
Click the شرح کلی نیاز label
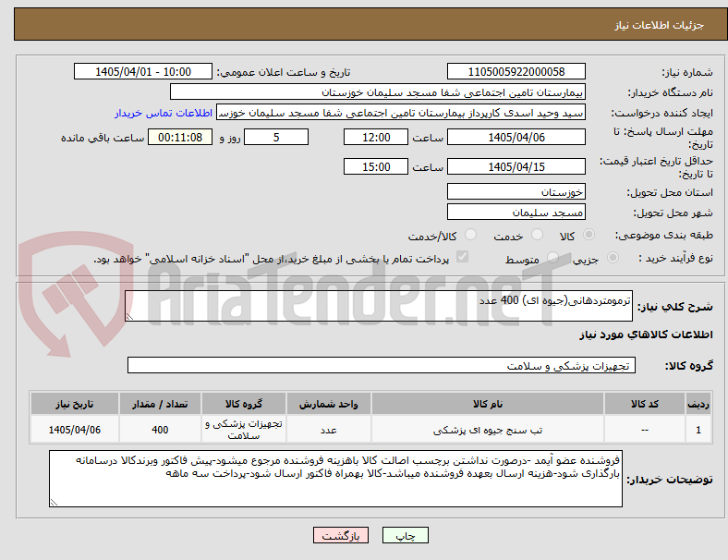[x=674, y=307]
